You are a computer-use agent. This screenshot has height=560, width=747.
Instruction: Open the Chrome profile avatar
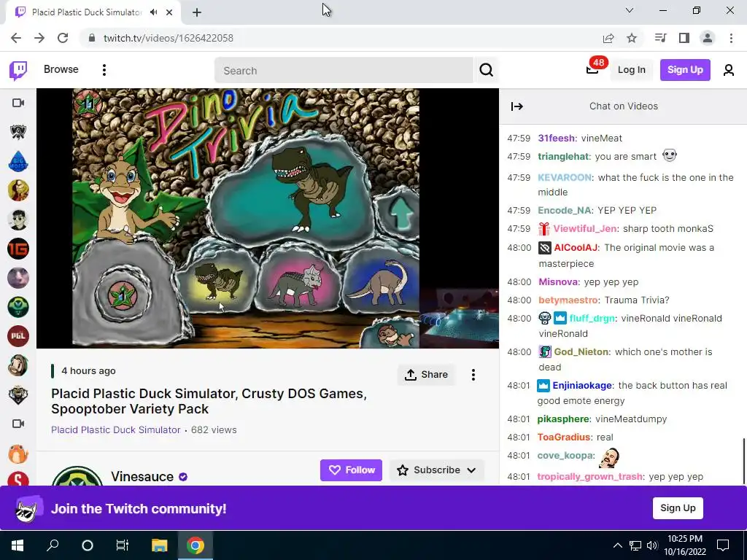coord(708,38)
